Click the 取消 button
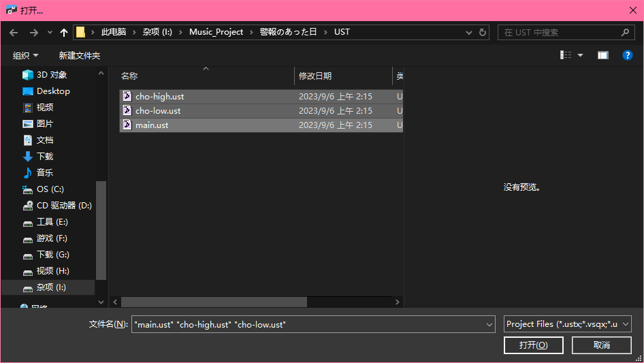644x363 pixels. pos(601,345)
